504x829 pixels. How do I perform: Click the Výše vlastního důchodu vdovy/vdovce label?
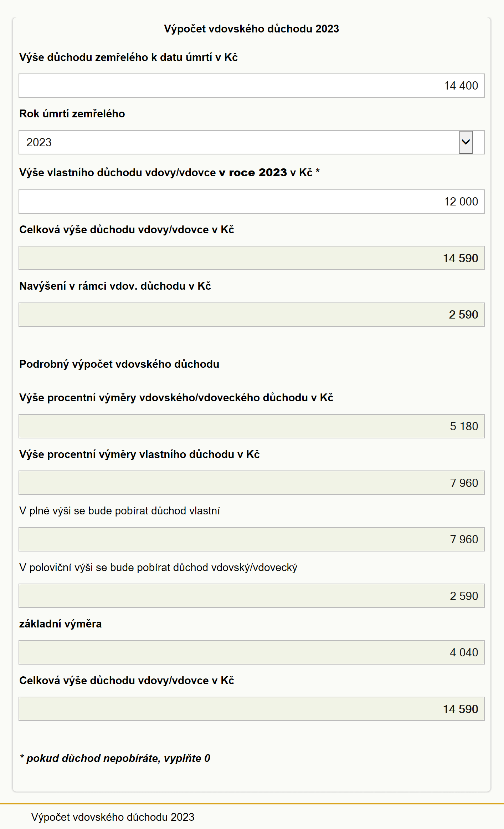pos(170,173)
